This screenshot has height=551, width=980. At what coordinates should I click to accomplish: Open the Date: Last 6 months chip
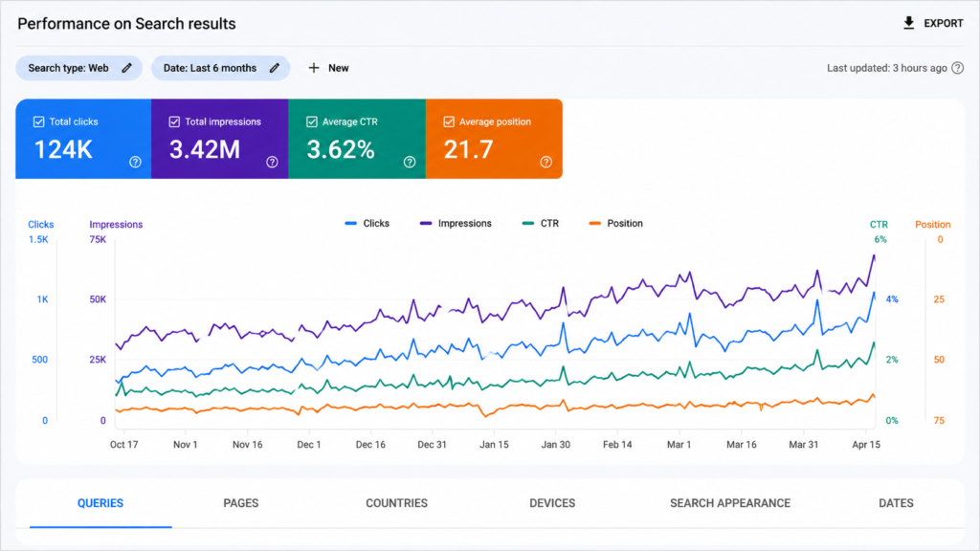[x=221, y=68]
